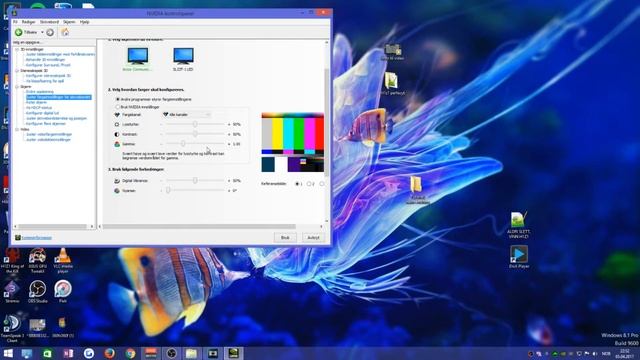The image size is (640, 360).
Task: Open the Skjerm menu in the menu bar
Action: [x=69, y=22]
